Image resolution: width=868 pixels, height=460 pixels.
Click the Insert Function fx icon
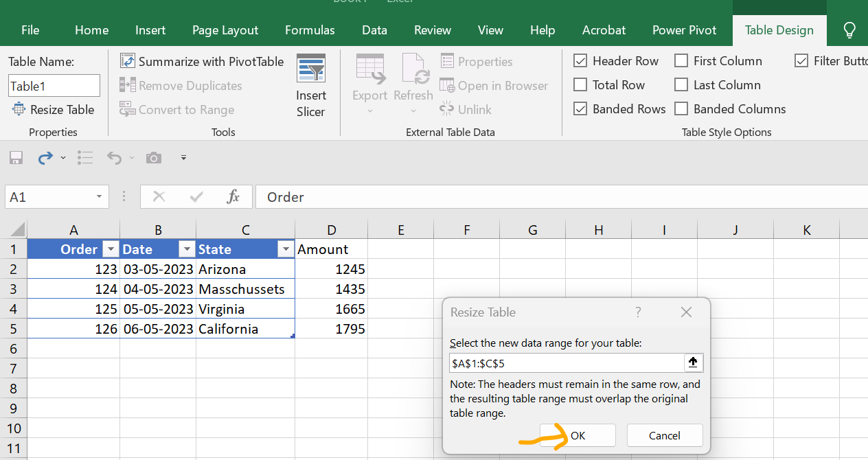(x=233, y=197)
